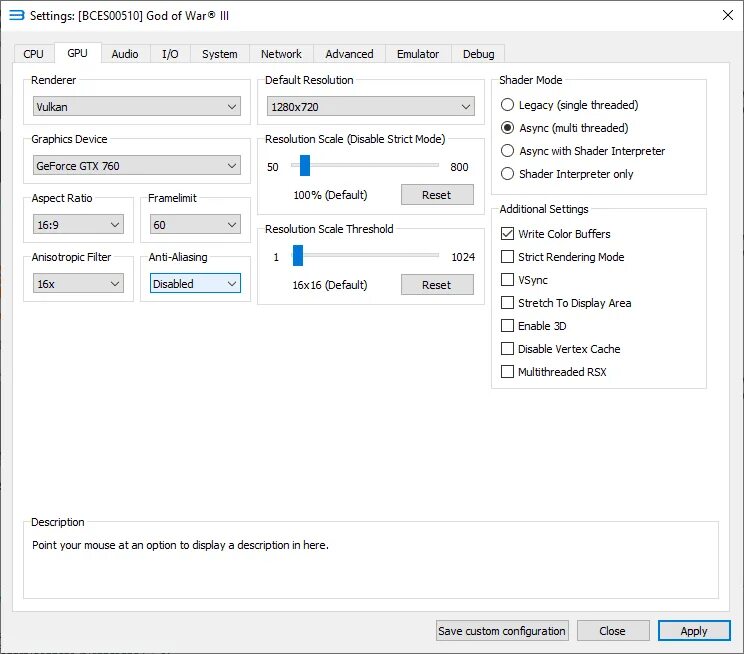
Task: Expand the Framelimit dropdown set to 60
Action: pyautogui.click(x=195, y=224)
